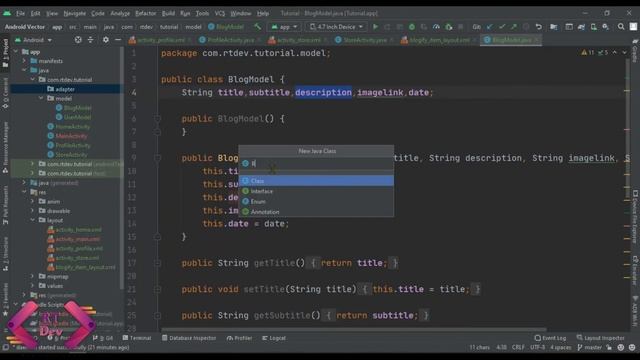The height and width of the screenshot is (360, 640).
Task: Select Interface in New Java Class popup
Action: 316,191
